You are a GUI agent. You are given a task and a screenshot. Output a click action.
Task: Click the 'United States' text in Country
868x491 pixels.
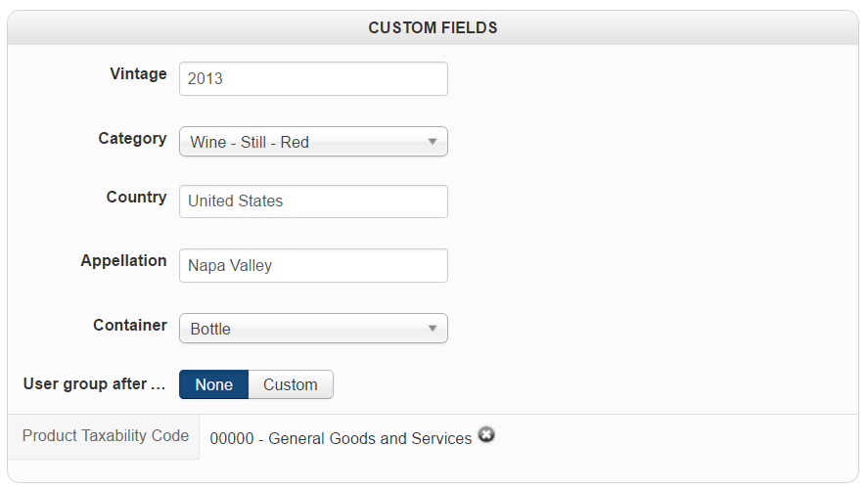[x=236, y=201]
